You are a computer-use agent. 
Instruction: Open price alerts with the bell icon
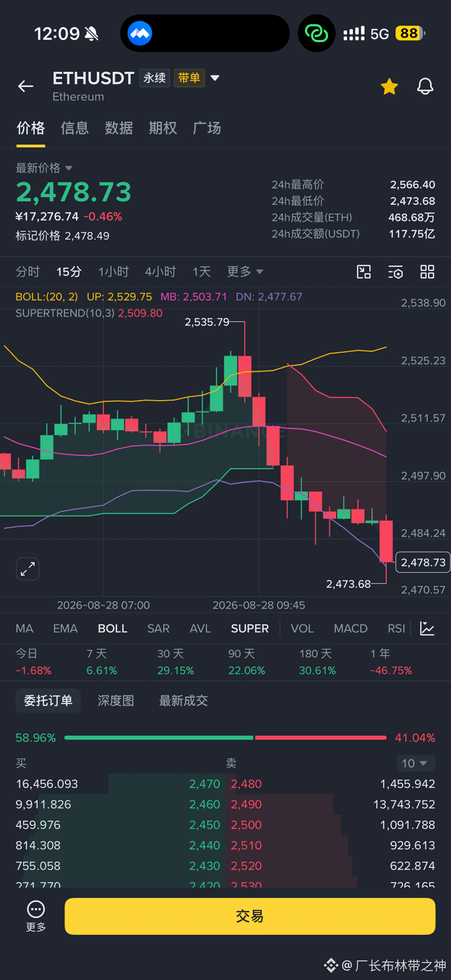pyautogui.click(x=425, y=86)
